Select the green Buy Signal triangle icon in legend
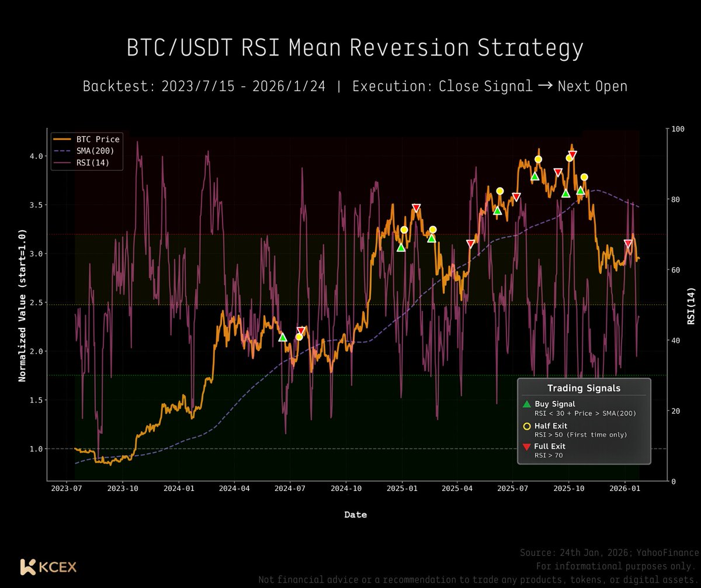This screenshot has height=588, width=701. (x=528, y=403)
